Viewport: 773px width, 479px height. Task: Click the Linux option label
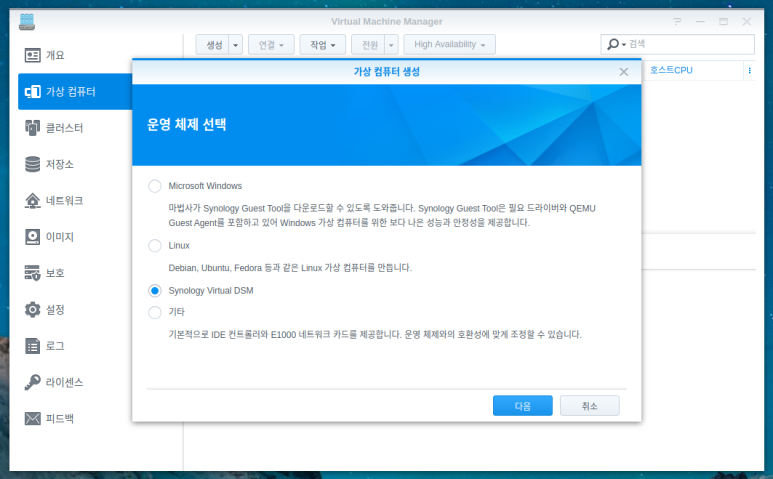point(179,245)
